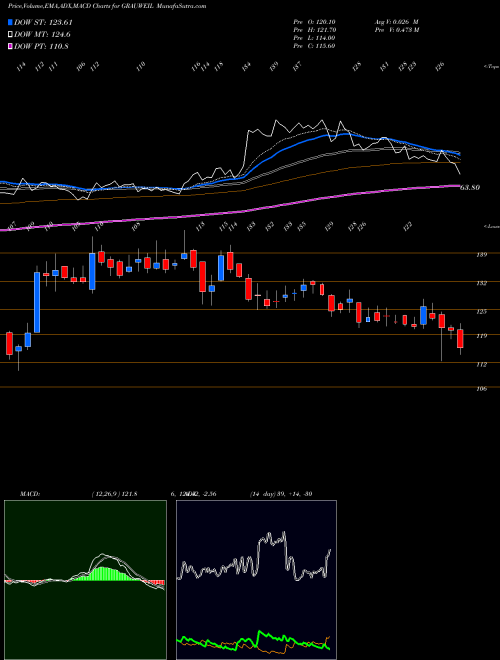The width and height of the screenshot is (500, 660).
Task: Click the 112 price axis label
Action: click(x=482, y=365)
